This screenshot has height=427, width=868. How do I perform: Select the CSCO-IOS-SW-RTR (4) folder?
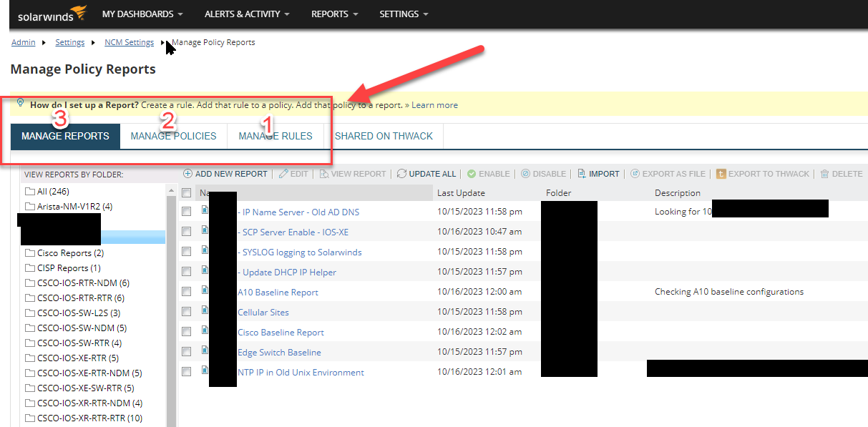pyautogui.click(x=79, y=343)
